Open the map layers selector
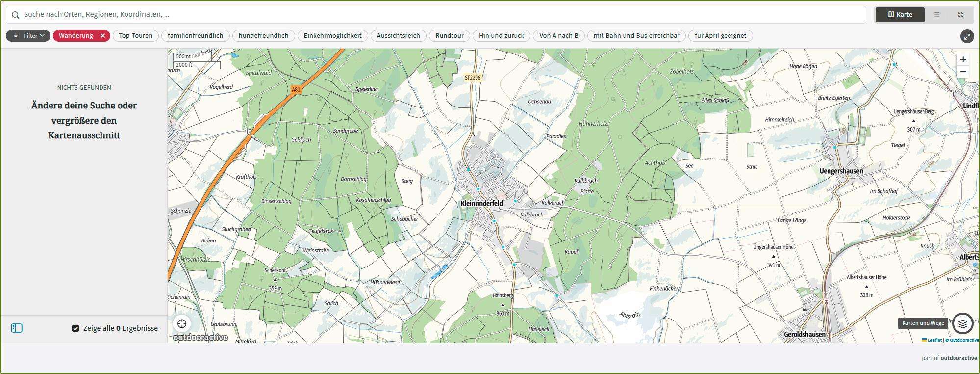The image size is (980, 374). pos(962,323)
